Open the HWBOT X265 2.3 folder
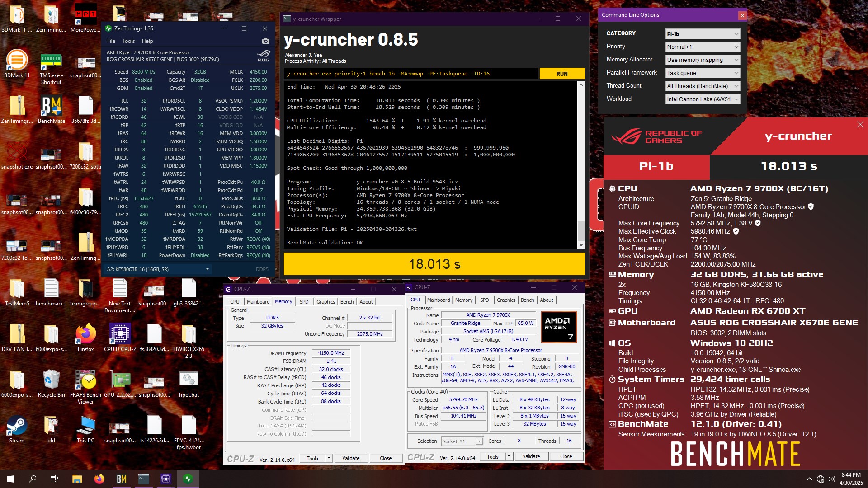This screenshot has height=488, width=868. (189, 341)
